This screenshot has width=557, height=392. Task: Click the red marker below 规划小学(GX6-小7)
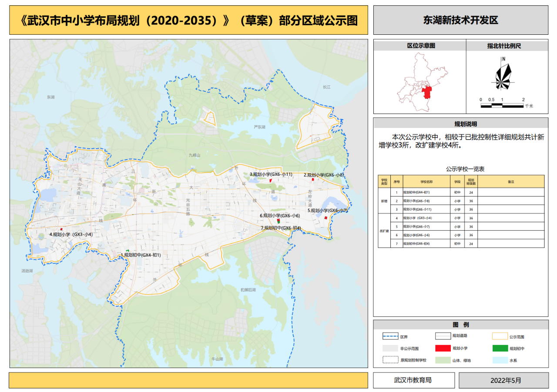325,217
